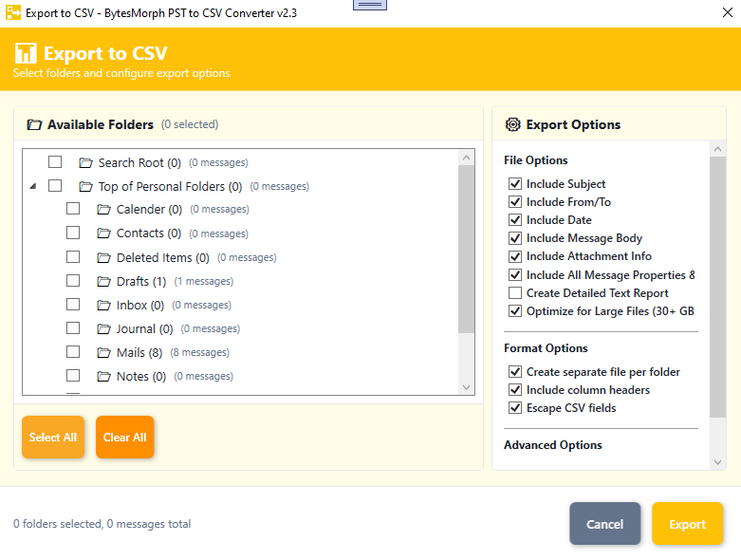Click the Search Root folder icon
The width and height of the screenshot is (741, 560).
pos(85,163)
